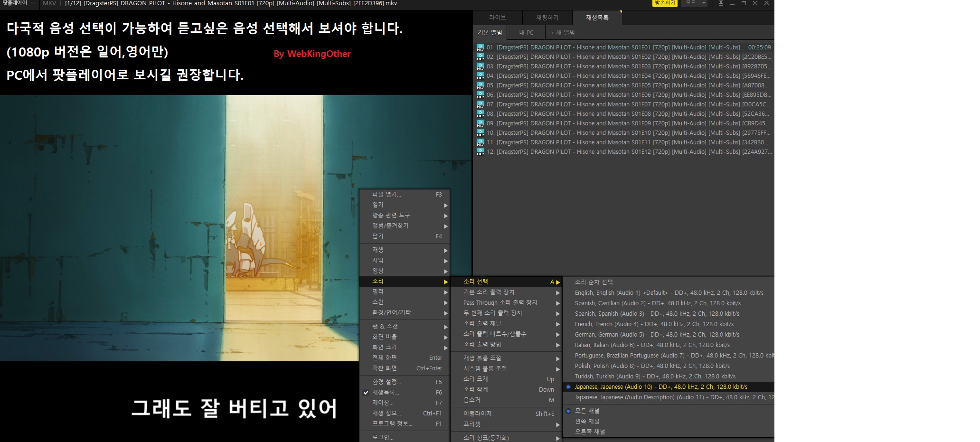Viewport: 980px width, 442px height.
Task: Select playlist entry 07 S01E07
Action: (x=624, y=104)
